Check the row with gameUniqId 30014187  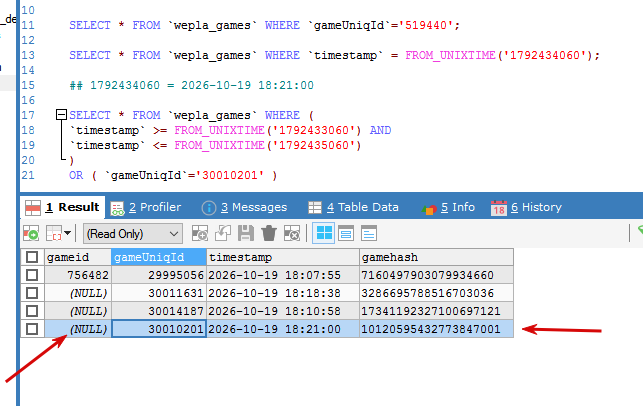32,311
